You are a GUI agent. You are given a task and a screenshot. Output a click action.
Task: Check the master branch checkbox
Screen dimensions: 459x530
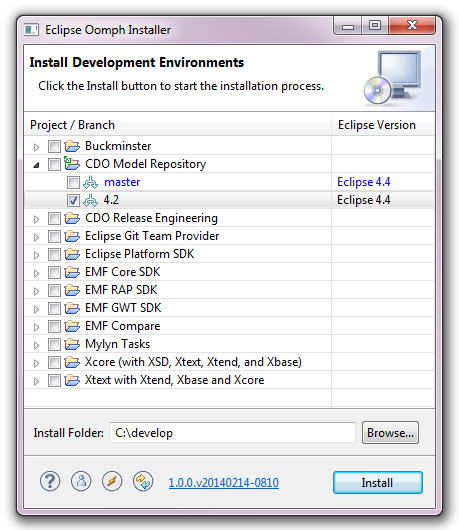(73, 183)
